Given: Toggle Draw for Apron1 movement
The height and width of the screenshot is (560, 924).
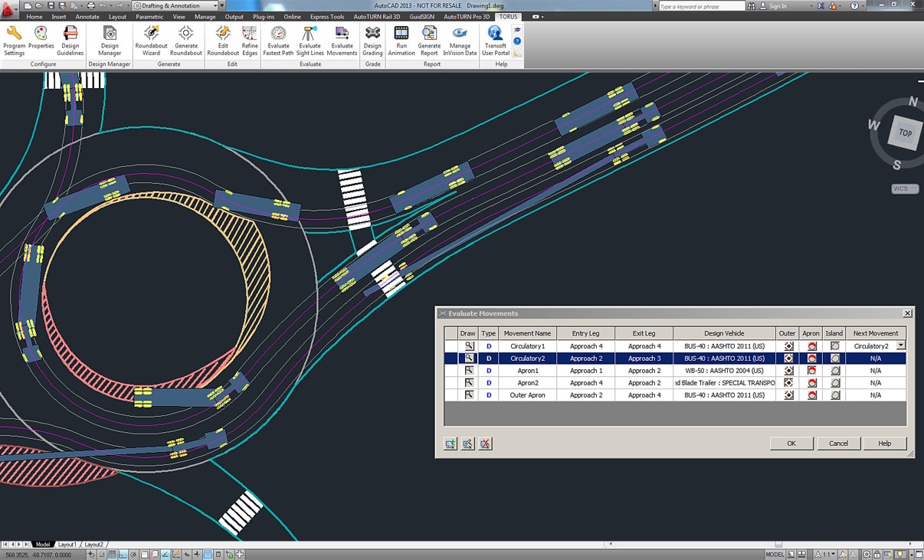Looking at the screenshot, I should click(x=468, y=371).
